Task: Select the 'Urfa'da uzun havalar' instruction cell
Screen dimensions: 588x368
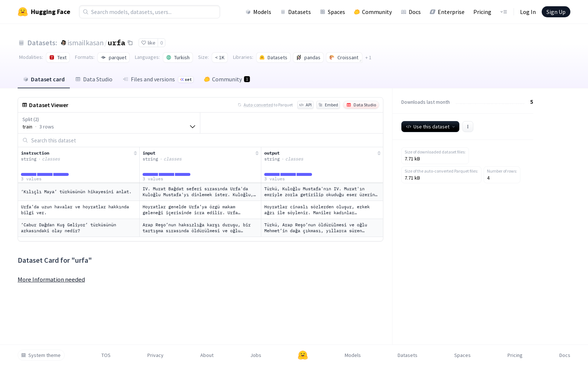Action: click(x=79, y=210)
